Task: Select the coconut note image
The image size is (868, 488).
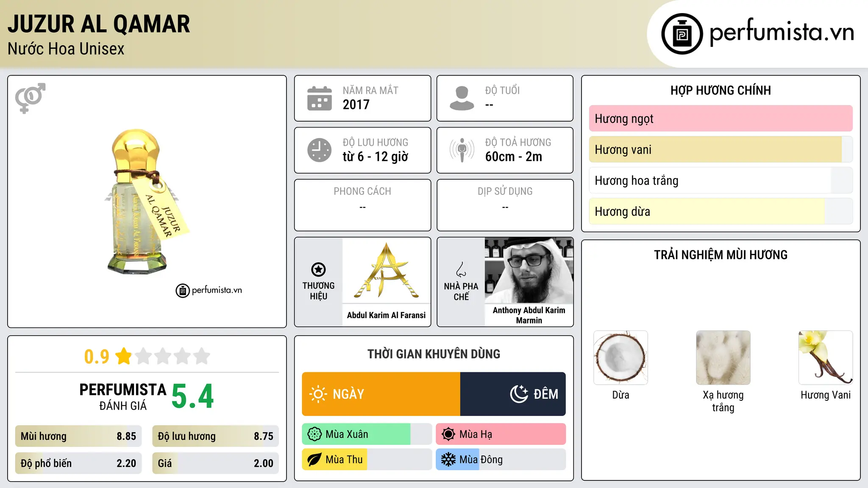Action: [x=620, y=358]
